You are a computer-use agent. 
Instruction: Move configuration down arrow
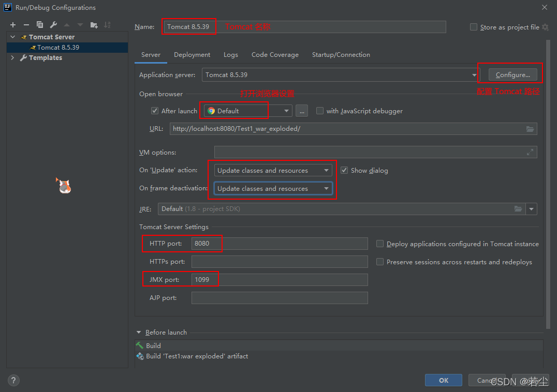pos(80,25)
